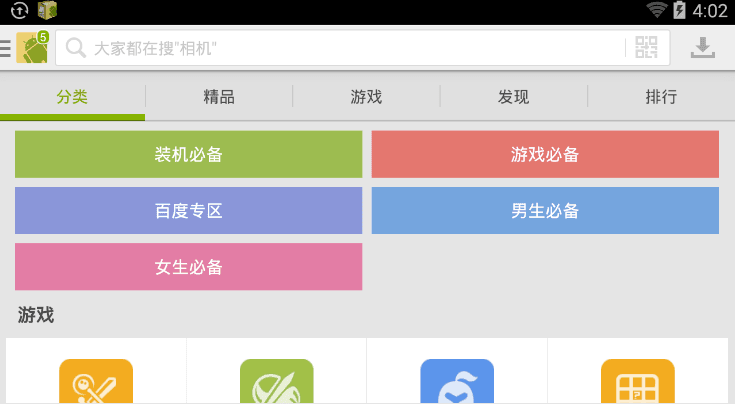This screenshot has height=404, width=735.
Task: Open the QR code scanner
Action: coord(646,48)
